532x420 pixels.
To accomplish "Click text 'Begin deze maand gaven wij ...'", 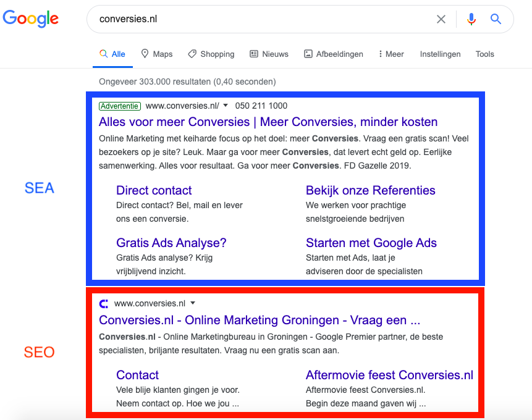I will tap(365, 403).
